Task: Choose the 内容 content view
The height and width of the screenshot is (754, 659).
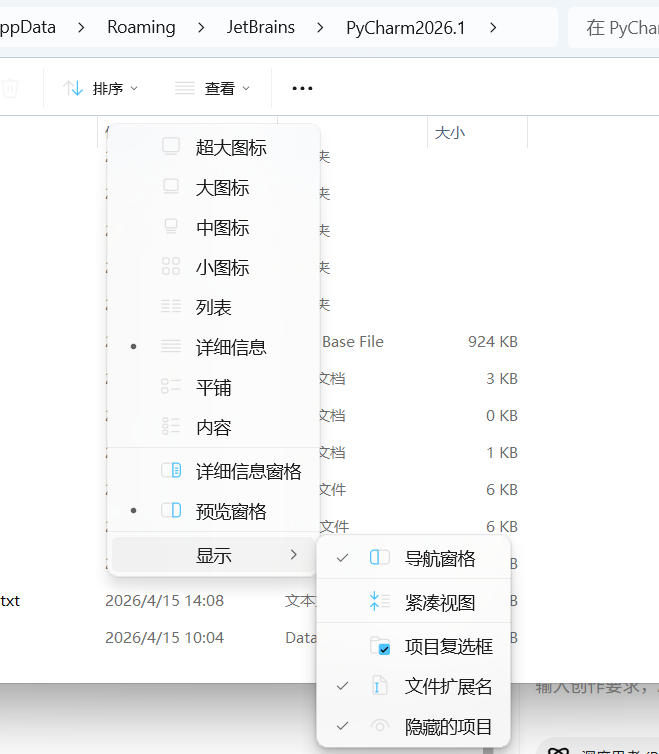Action: tap(214, 427)
